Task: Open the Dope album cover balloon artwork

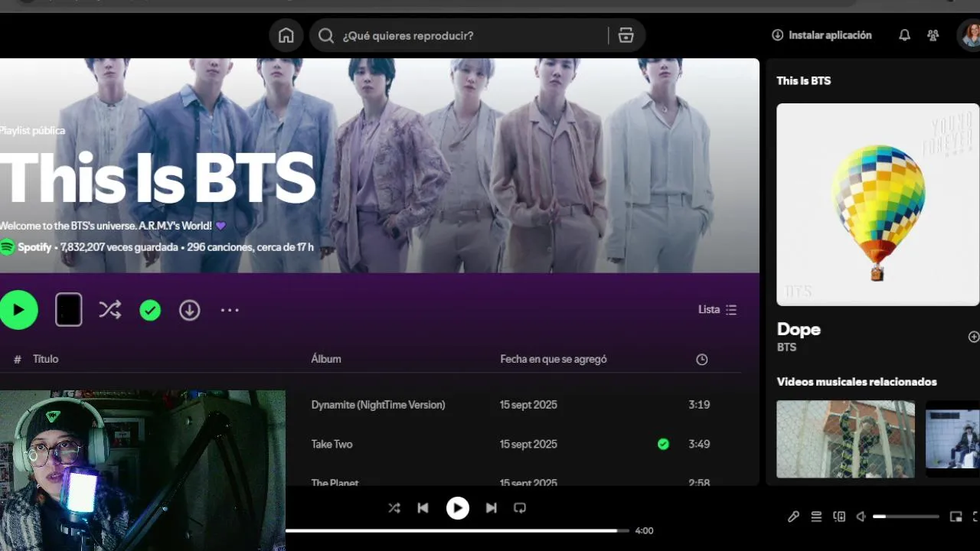Action: [x=877, y=204]
